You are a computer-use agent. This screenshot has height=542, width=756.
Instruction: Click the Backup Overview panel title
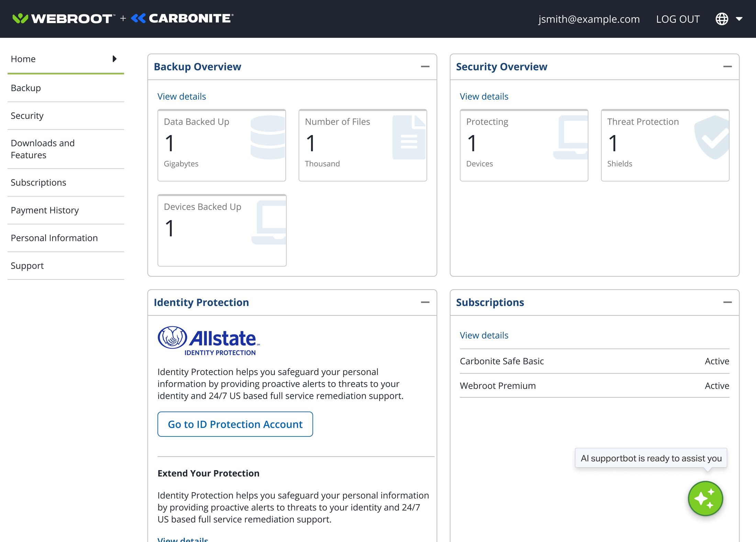198,67
